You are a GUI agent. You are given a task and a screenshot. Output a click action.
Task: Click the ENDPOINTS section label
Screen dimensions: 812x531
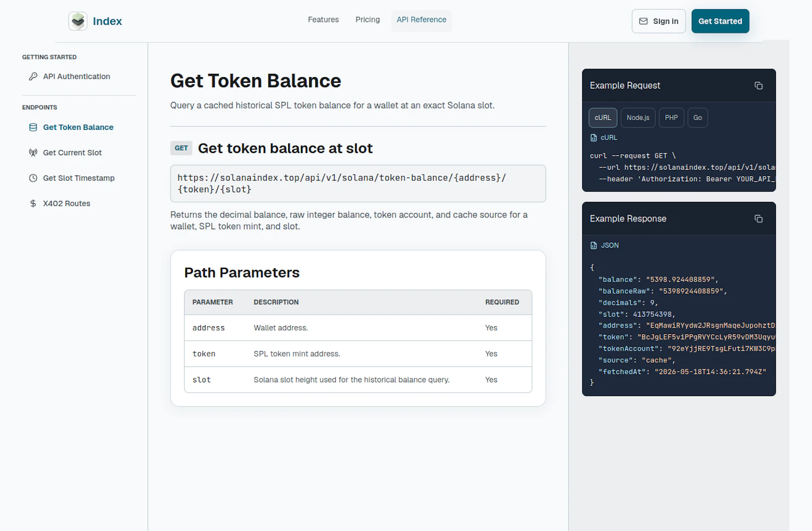40,108
